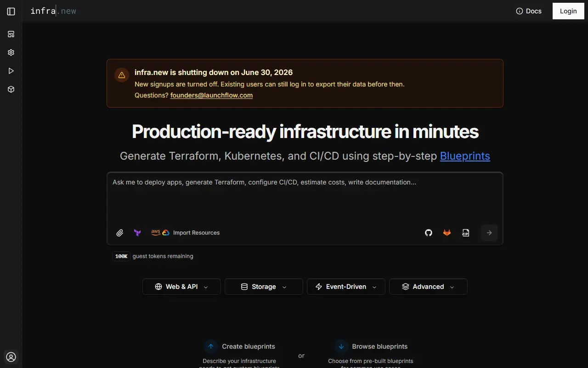588x368 pixels.
Task: Click the 100K guest tokens badge
Action: [x=121, y=256]
